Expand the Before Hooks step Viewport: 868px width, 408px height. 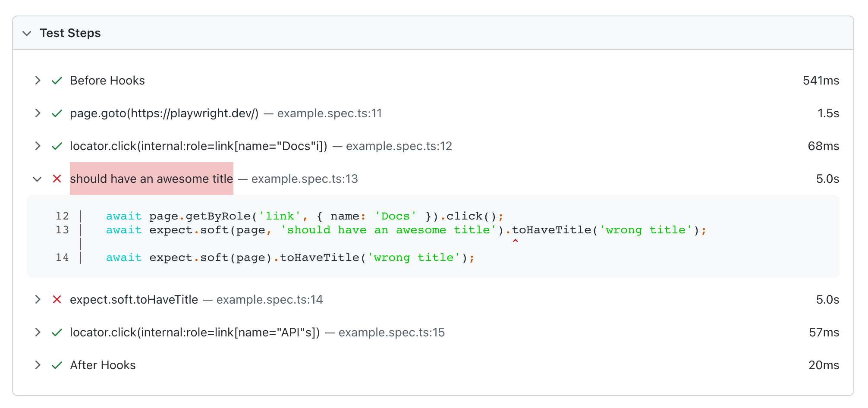38,81
